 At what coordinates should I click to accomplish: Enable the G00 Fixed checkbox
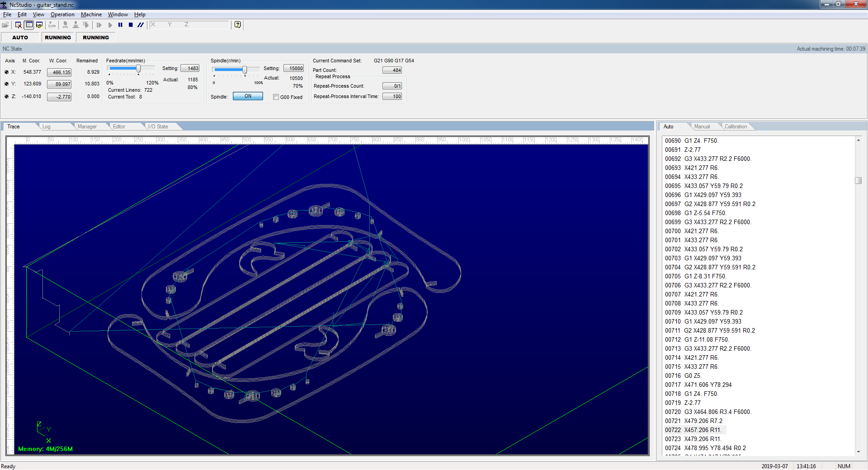click(x=276, y=97)
